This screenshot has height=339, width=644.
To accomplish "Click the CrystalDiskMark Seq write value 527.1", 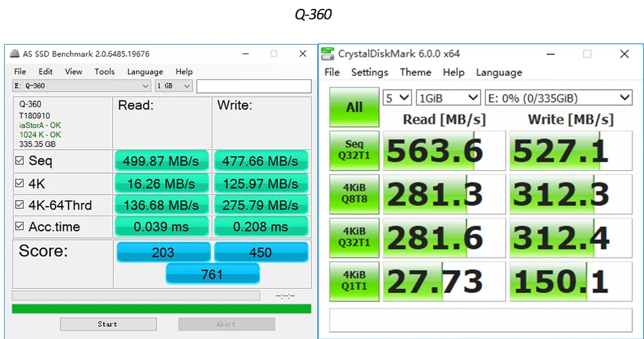I will click(x=571, y=151).
